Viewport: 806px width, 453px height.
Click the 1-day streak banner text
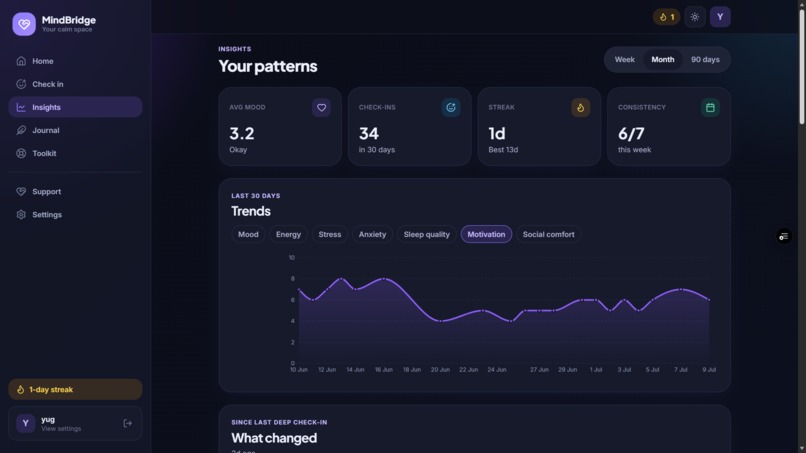click(x=51, y=390)
